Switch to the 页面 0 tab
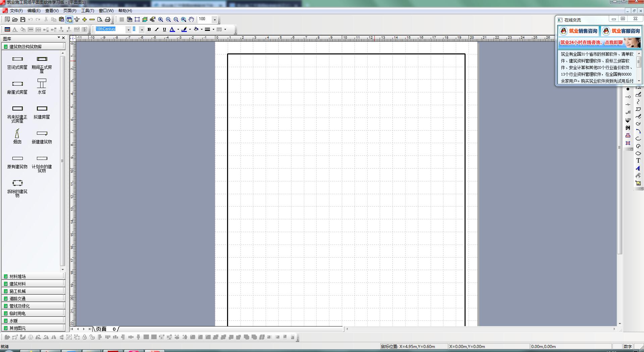 tap(106, 329)
